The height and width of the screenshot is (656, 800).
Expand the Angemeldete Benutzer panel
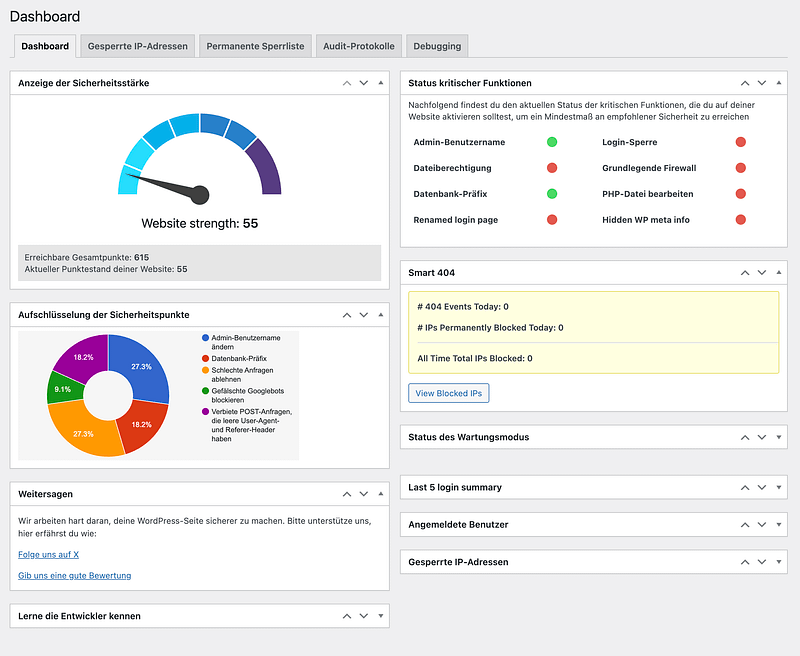pyautogui.click(x=778, y=525)
